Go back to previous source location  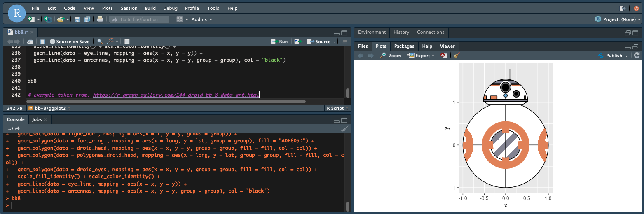pos(9,42)
